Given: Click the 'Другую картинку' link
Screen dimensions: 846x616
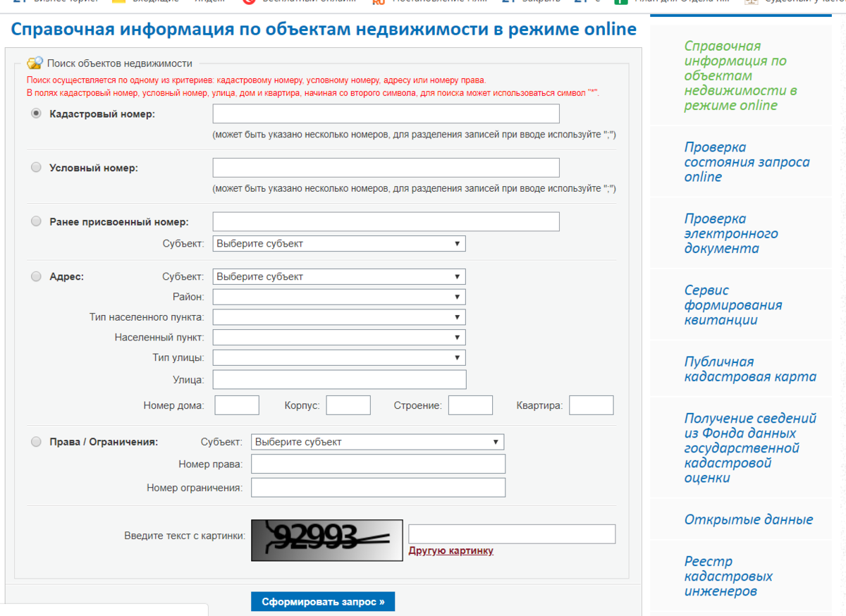Looking at the screenshot, I should click(451, 550).
